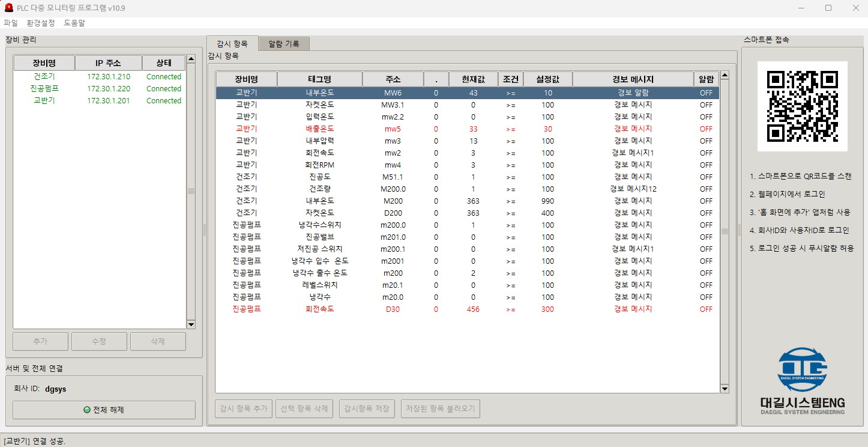Select the red 배출온도 alarm row
Screen dimensions: 868x447
coord(319,129)
